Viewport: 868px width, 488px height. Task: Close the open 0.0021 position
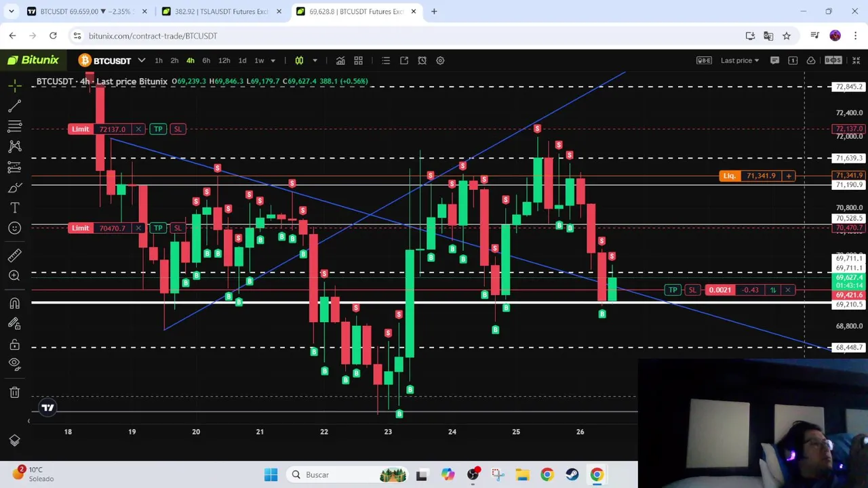point(788,290)
